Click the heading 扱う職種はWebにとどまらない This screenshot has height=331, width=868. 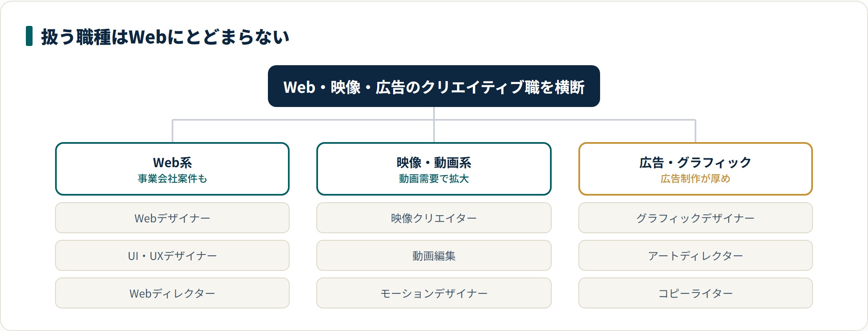click(165, 37)
